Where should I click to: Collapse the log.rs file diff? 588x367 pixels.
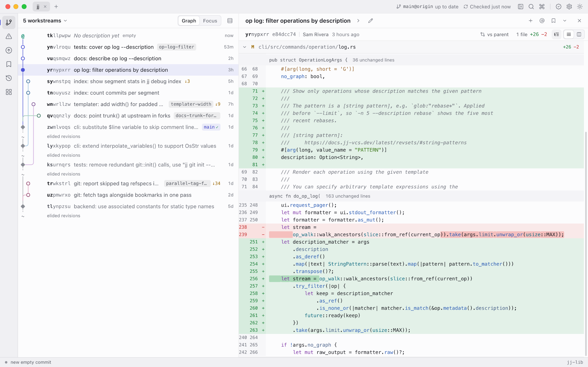[244, 47]
